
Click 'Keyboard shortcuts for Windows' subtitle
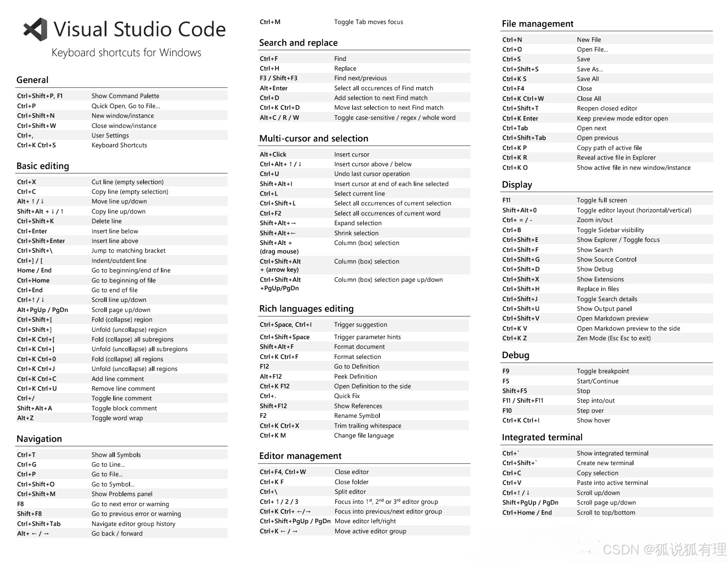126,53
